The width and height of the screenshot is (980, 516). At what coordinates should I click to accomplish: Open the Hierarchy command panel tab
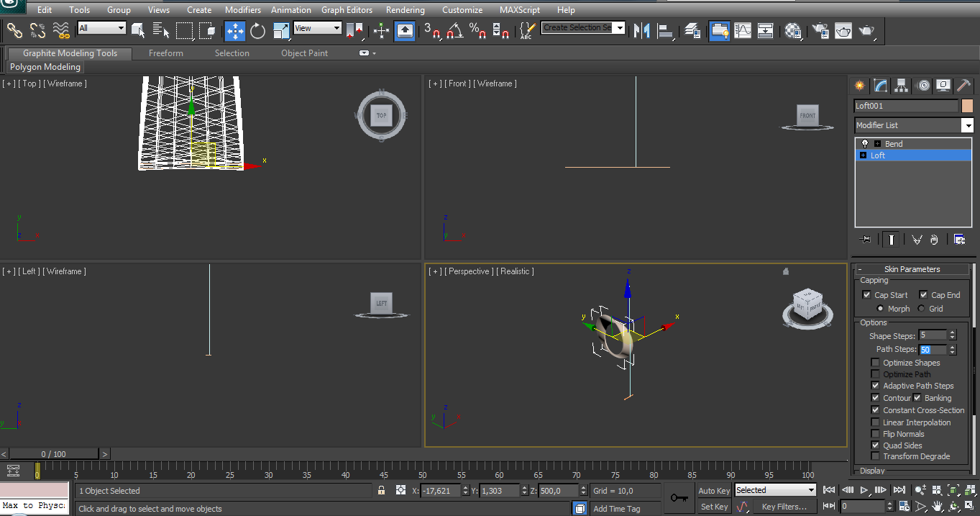tap(902, 86)
